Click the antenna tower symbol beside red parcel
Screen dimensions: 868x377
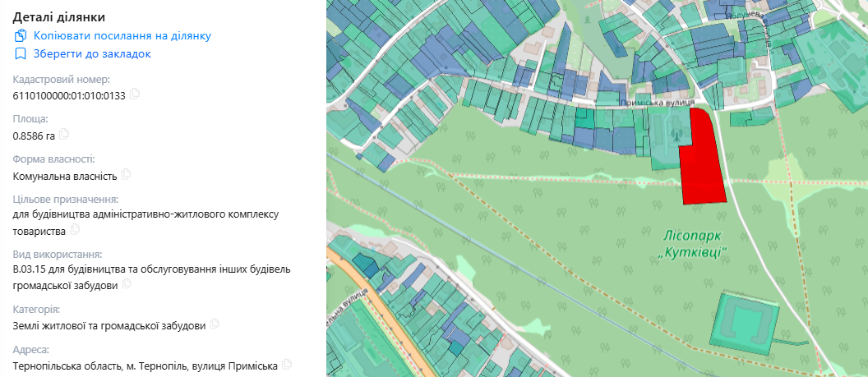click(x=675, y=135)
